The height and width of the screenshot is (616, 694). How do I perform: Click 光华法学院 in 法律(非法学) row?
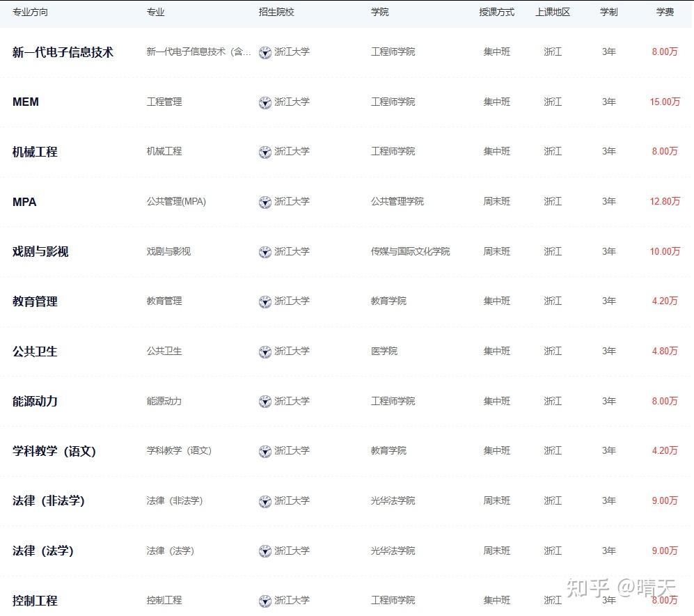tap(393, 500)
